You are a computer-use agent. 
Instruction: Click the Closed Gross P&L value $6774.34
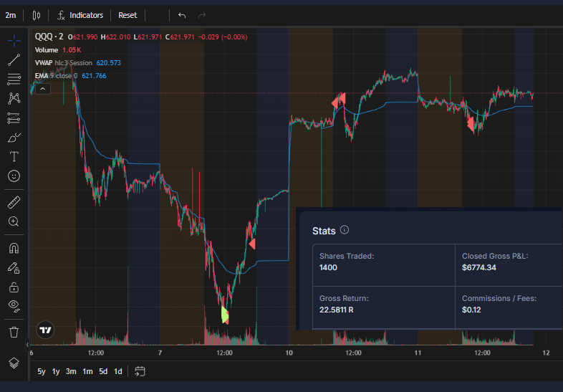click(479, 268)
